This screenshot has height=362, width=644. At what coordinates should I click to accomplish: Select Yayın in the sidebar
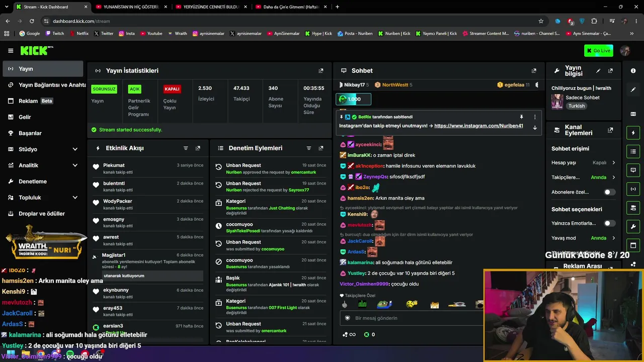point(43,69)
